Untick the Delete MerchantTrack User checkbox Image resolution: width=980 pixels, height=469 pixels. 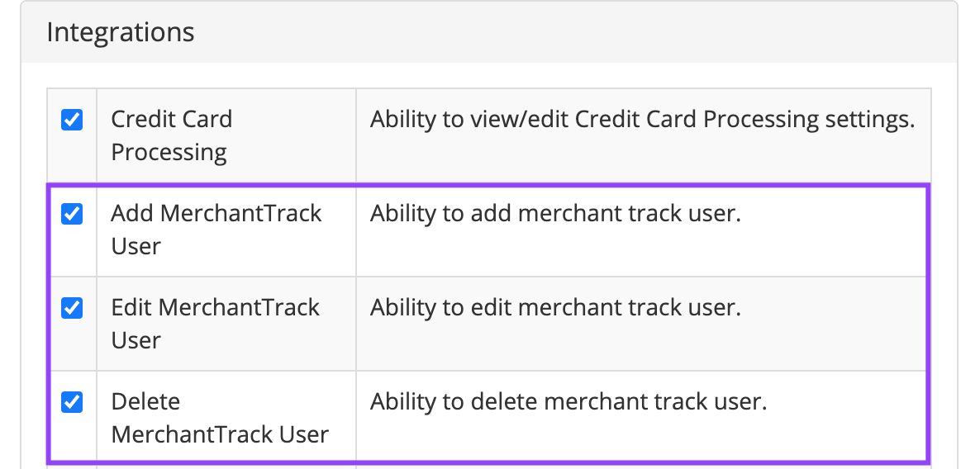click(72, 403)
